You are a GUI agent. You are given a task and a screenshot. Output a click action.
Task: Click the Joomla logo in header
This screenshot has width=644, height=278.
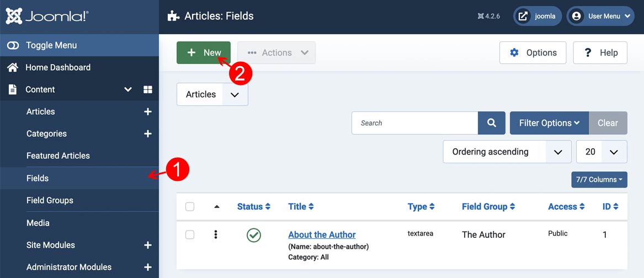pos(47,17)
